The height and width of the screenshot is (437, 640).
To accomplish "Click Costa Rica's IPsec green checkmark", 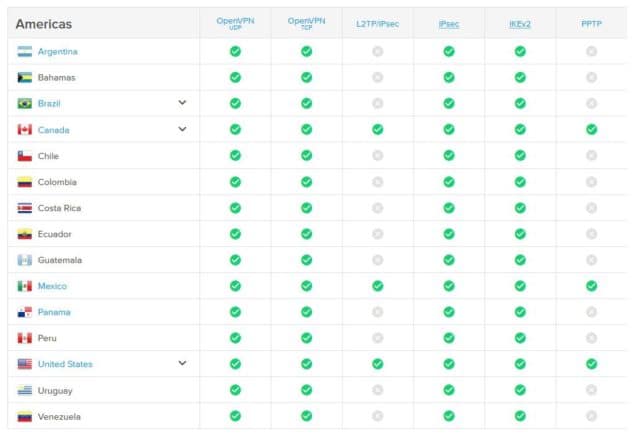I will point(449,208).
